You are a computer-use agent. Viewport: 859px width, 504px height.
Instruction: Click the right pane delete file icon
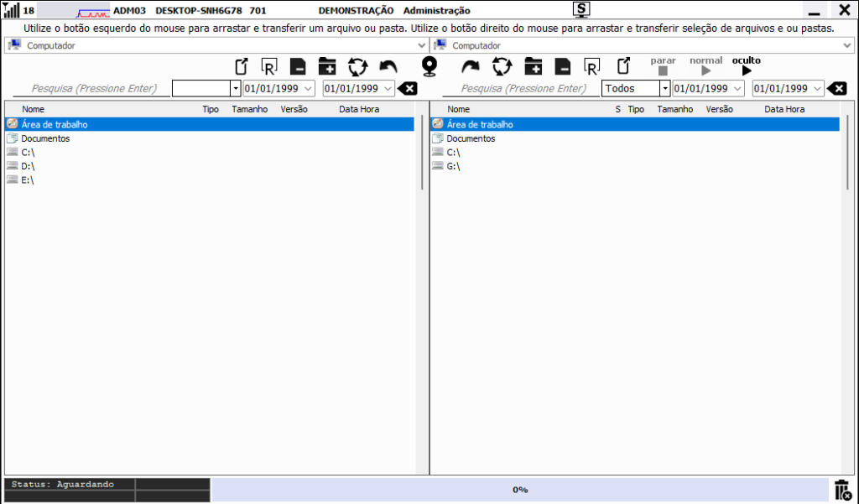(x=563, y=67)
